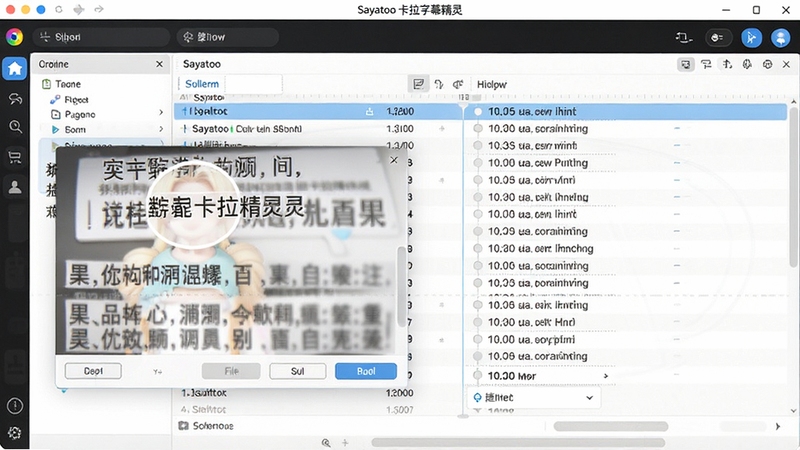Select radio for 10.30 Mer
This screenshot has height=450, width=800.
pyautogui.click(x=478, y=376)
